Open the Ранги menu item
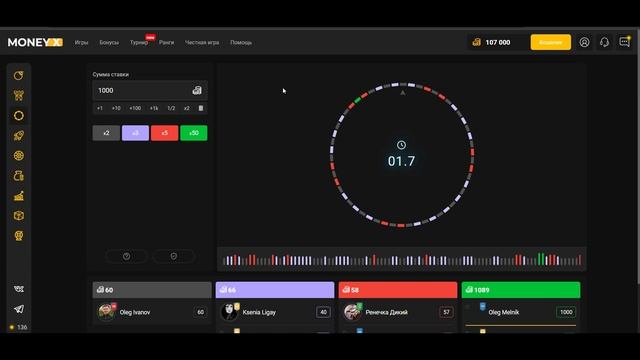 167,42
